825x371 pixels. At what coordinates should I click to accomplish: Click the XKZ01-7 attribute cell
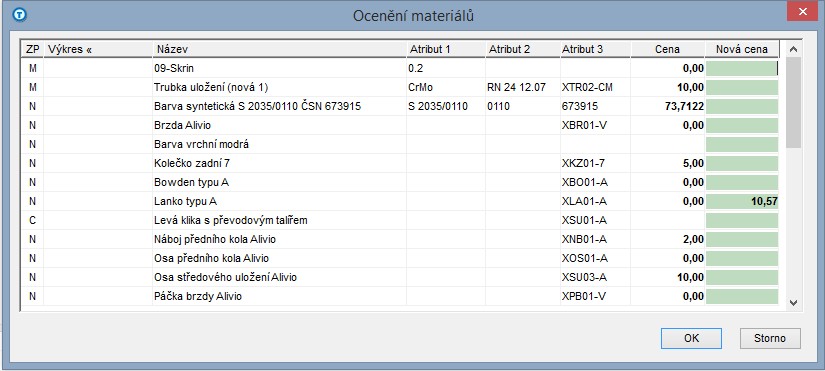583,163
